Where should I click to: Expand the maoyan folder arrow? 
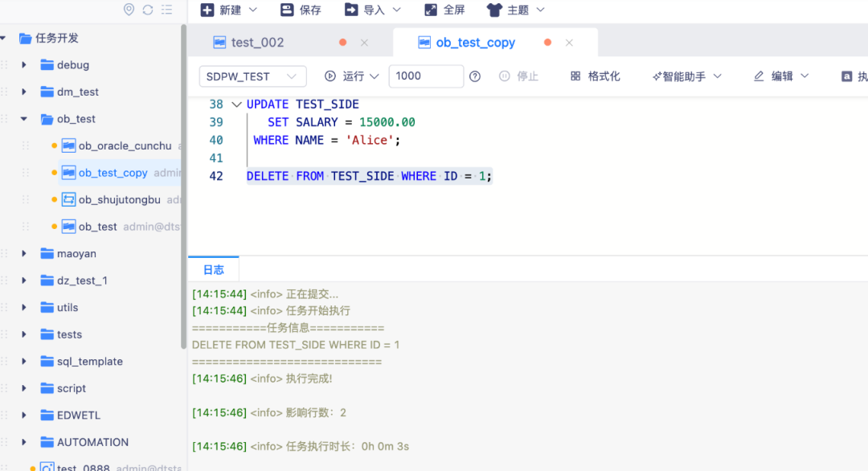point(24,253)
